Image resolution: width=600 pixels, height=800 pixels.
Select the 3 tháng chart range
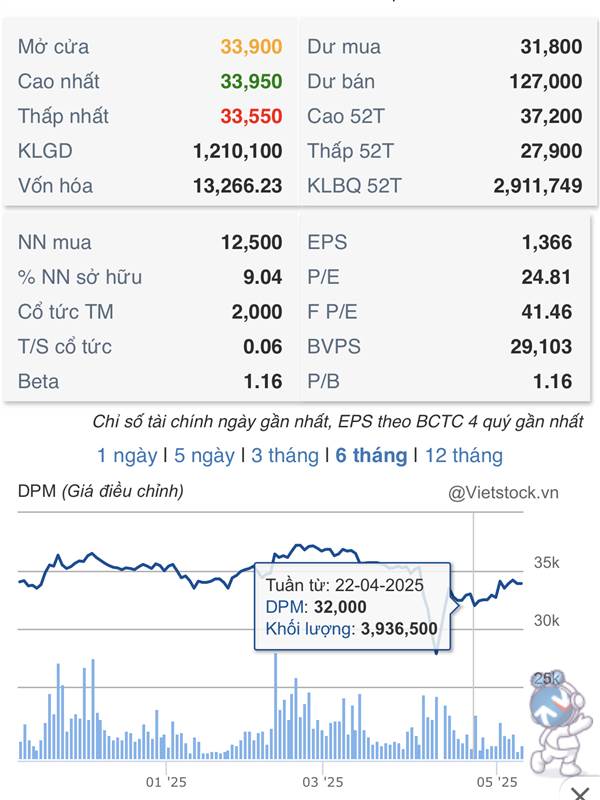[x=285, y=455]
